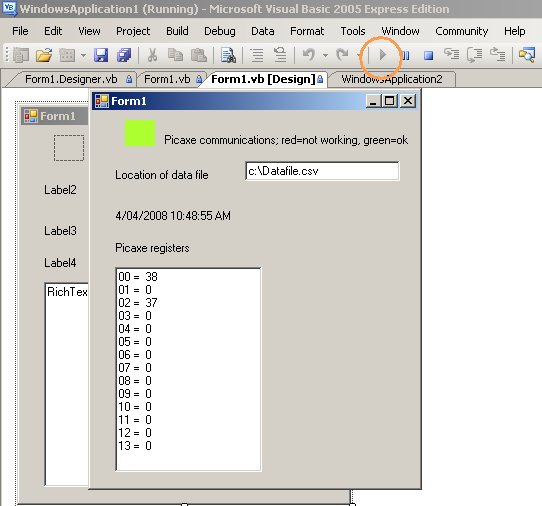The width and height of the screenshot is (542, 506).
Task: Click the Redo arrow icon
Action: 343,55
